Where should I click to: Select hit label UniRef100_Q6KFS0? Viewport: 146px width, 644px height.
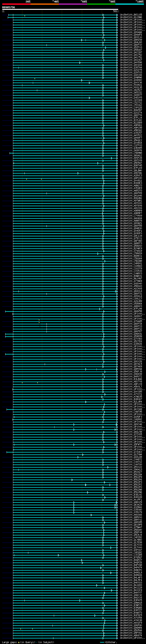coord(131,45)
